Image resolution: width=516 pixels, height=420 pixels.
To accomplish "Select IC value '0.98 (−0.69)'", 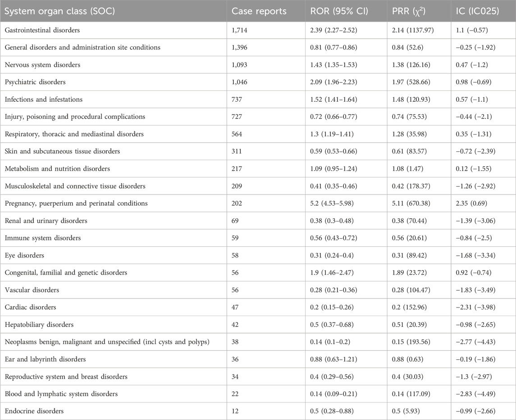I will tap(473, 82).
